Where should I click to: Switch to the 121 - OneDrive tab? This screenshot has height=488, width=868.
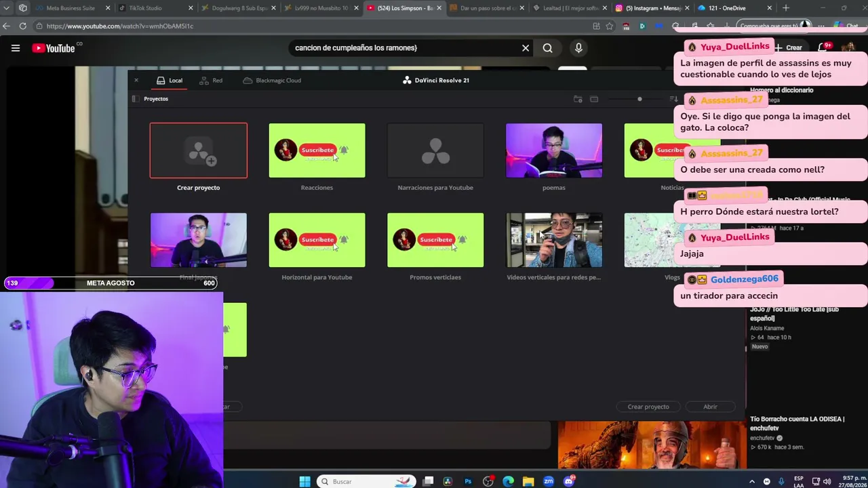pos(735,8)
